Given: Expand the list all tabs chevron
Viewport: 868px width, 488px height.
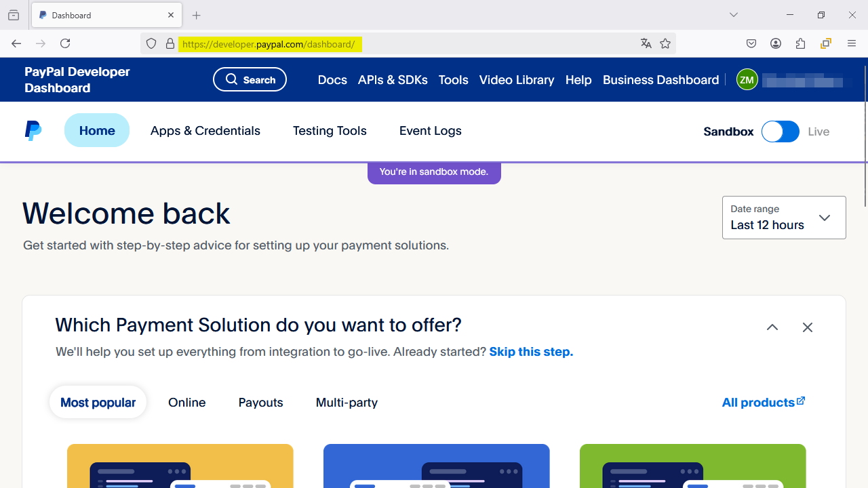Looking at the screenshot, I should click(734, 15).
